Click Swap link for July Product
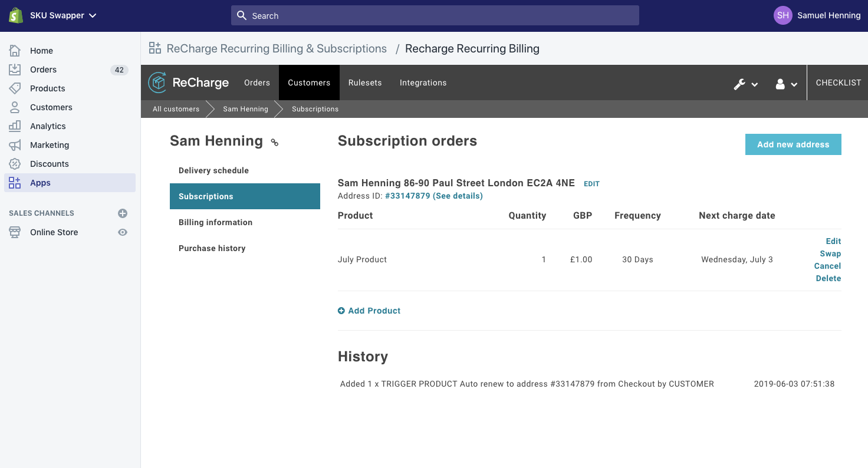Viewport: 868px width, 468px height. point(830,253)
